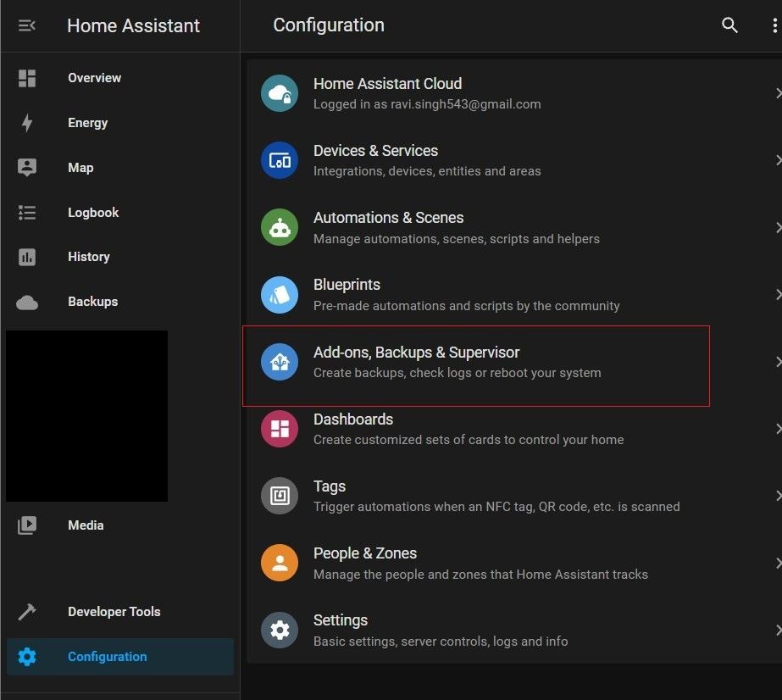Image resolution: width=782 pixels, height=700 pixels.
Task: Open the three-dot overflow menu
Action: coord(774,25)
